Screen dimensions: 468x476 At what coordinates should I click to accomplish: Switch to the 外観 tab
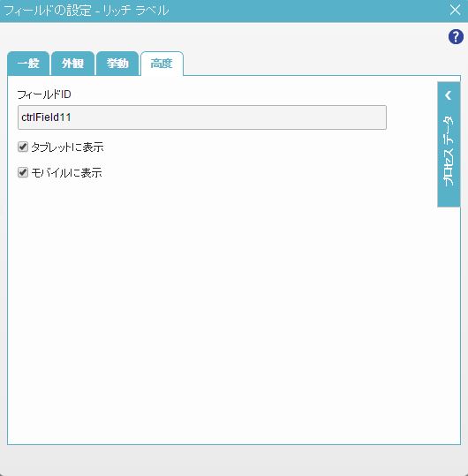72,64
